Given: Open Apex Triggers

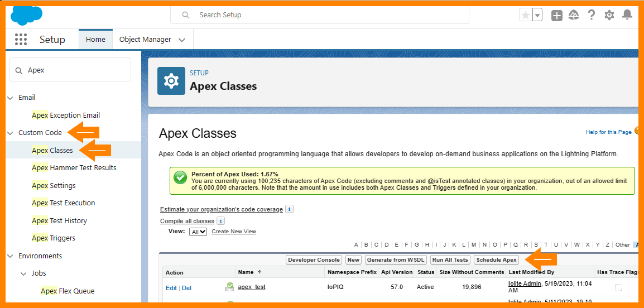Looking at the screenshot, I should point(54,238).
